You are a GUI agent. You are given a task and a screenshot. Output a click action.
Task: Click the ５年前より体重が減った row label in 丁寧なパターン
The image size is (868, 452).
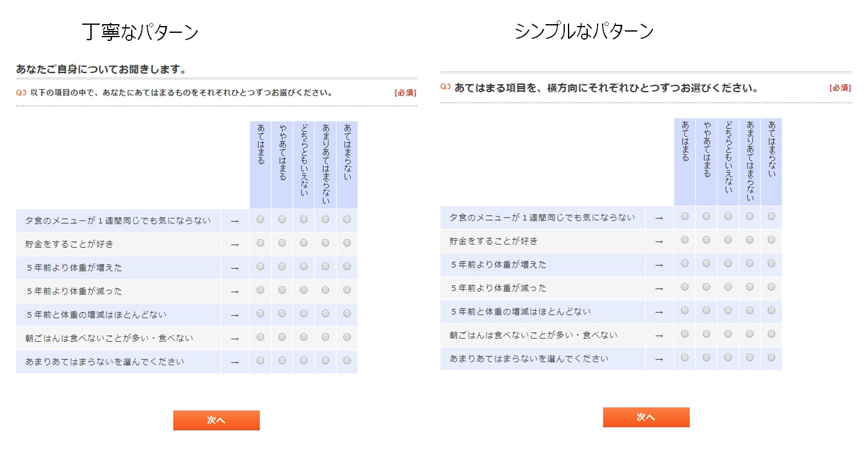(74, 291)
